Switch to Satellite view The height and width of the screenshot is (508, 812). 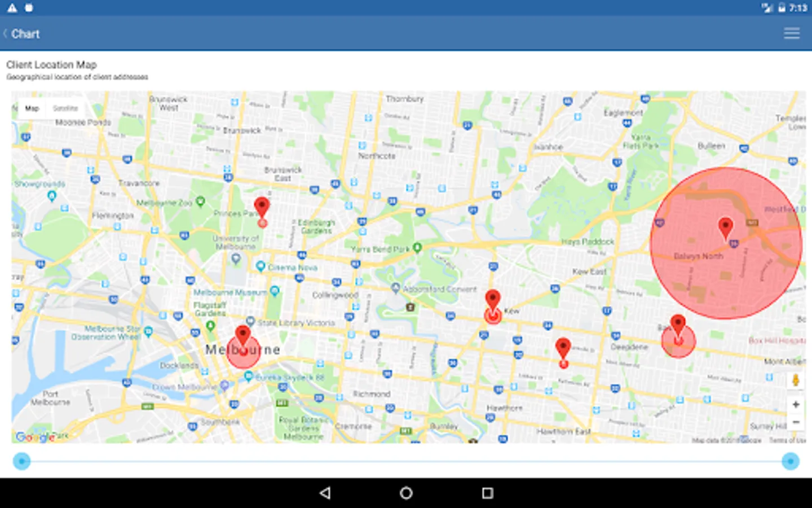(65, 108)
